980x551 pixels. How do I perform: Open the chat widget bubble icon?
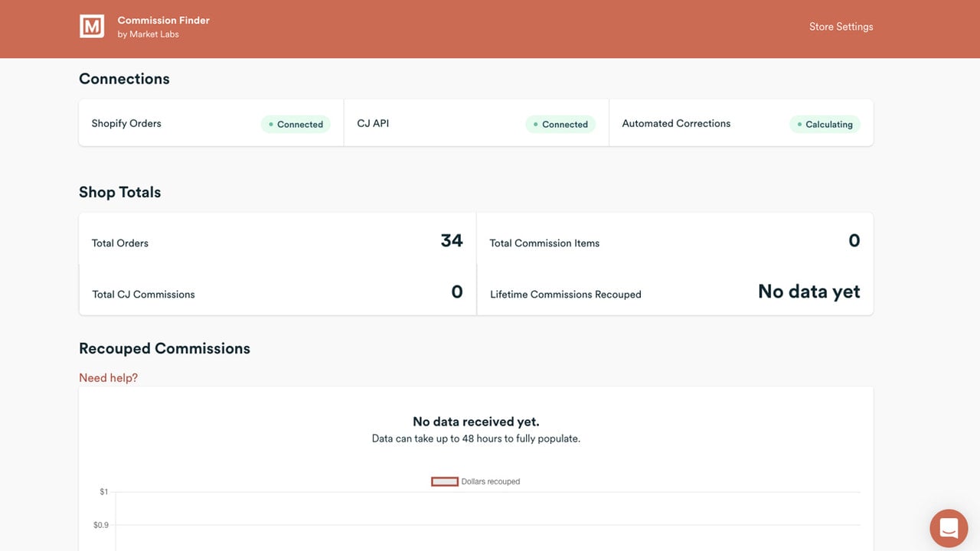pyautogui.click(x=949, y=528)
